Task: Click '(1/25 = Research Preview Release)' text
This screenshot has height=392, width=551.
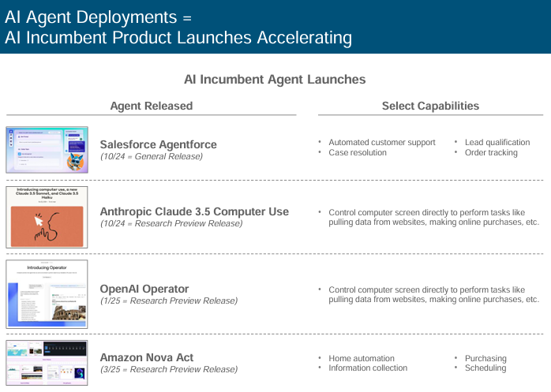Action: coord(169,301)
